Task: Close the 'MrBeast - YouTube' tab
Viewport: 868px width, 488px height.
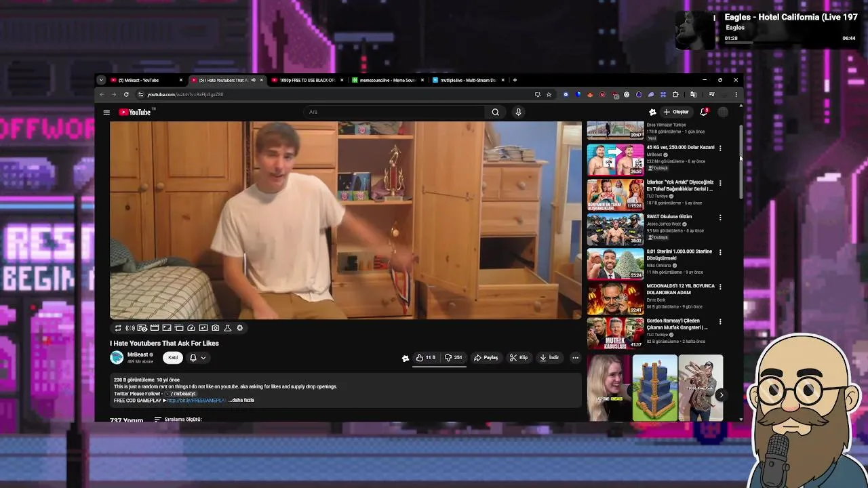Action: (180, 80)
